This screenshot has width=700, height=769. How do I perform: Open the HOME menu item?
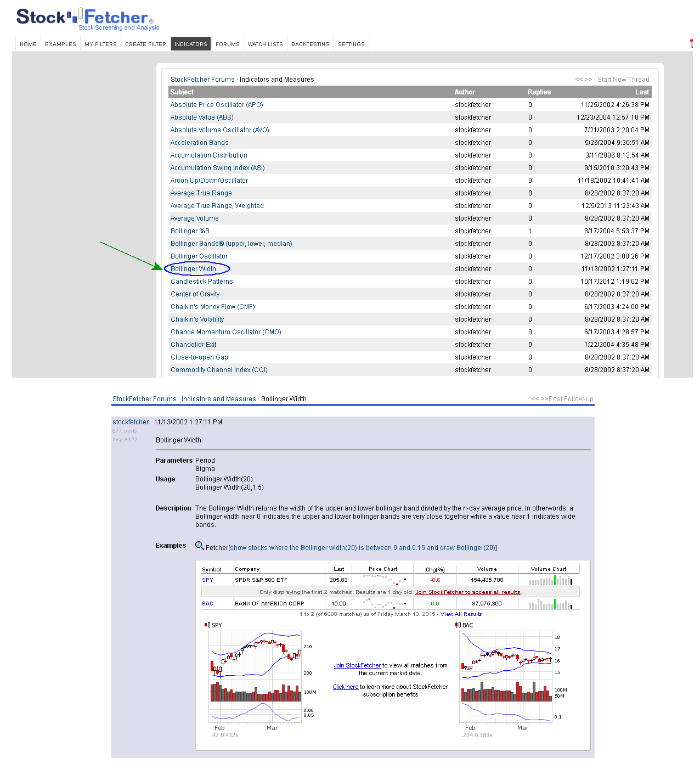pos(28,44)
